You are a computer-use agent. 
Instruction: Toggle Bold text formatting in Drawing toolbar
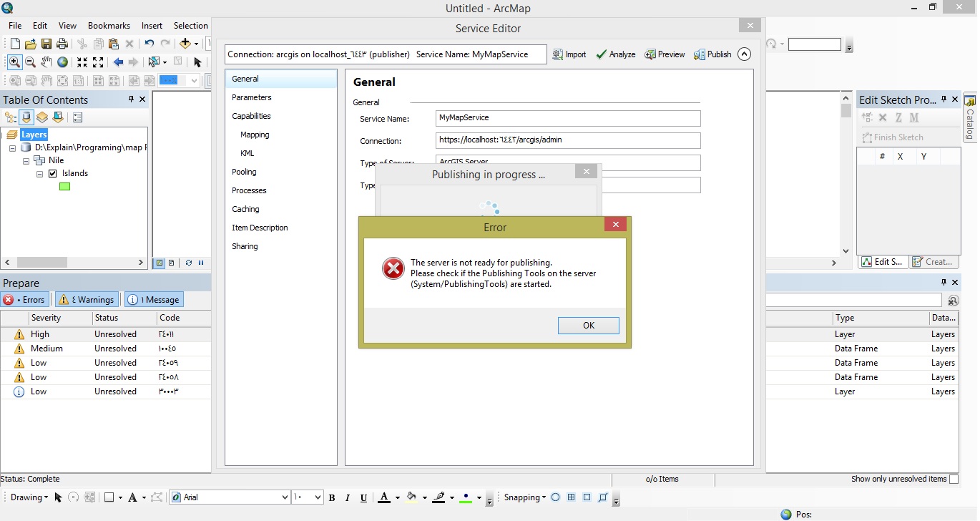[332, 498]
